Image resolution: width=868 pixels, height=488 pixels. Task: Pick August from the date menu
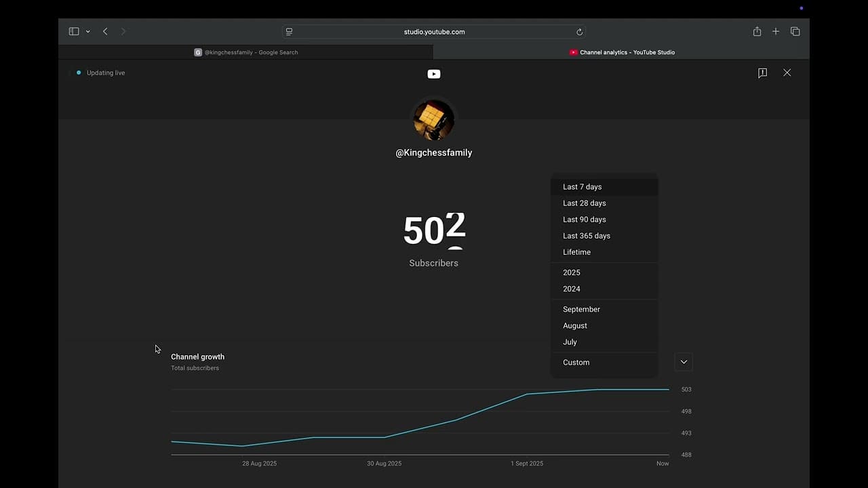pyautogui.click(x=604, y=325)
